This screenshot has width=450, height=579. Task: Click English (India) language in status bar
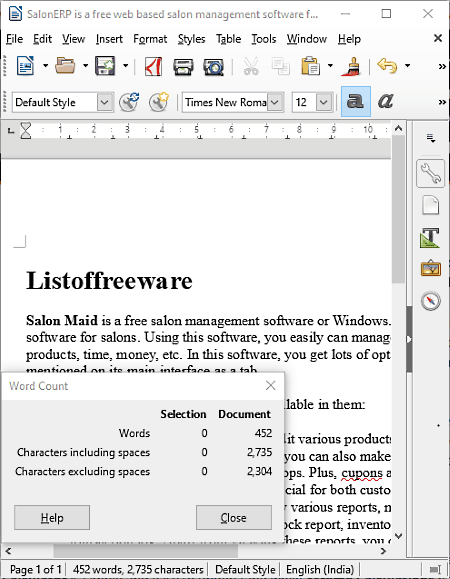coord(320,569)
